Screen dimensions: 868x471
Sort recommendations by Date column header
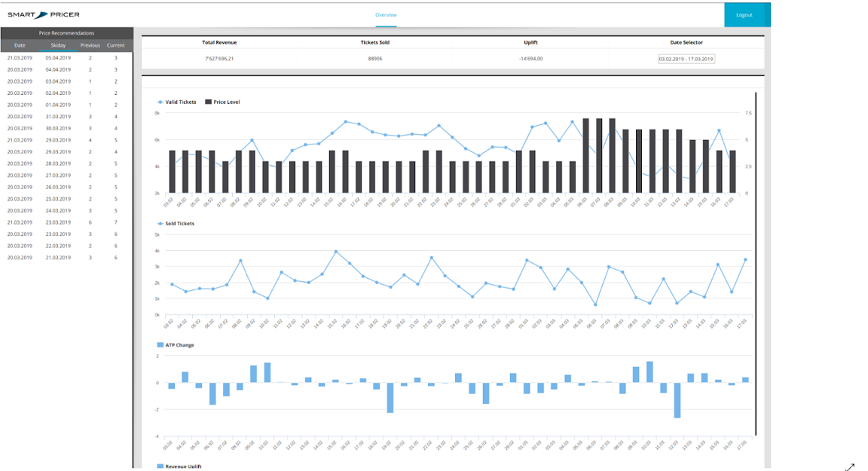(x=20, y=45)
